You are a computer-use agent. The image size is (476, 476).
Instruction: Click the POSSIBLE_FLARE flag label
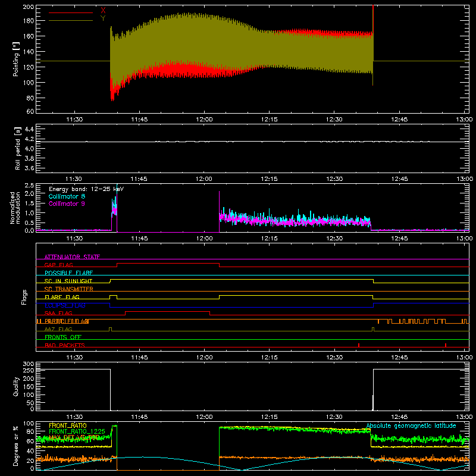click(x=68, y=273)
